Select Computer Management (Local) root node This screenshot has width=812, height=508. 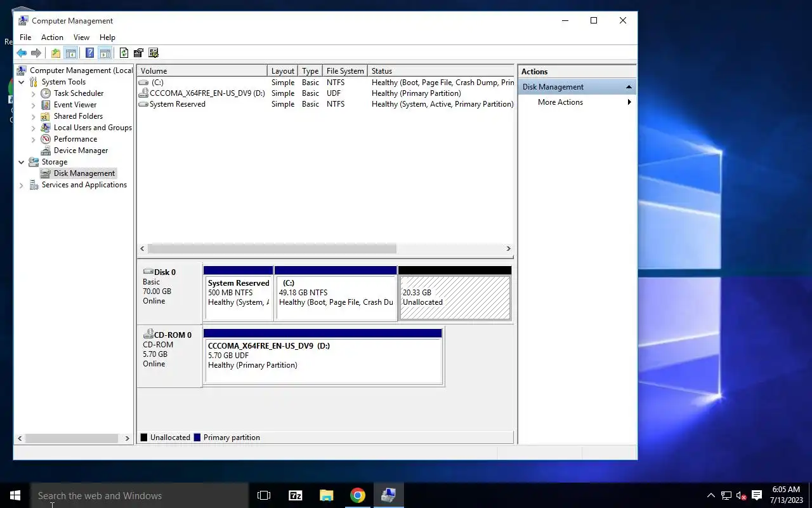tap(81, 70)
